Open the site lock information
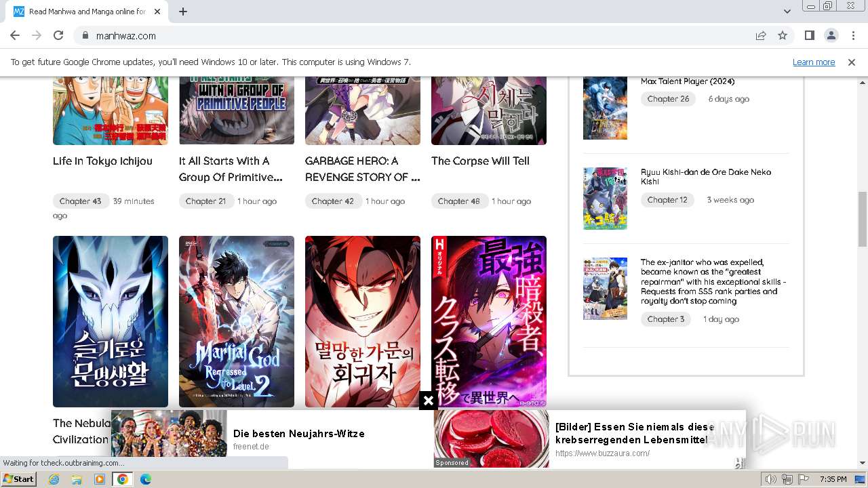The height and width of the screenshot is (488, 868). 85,35
